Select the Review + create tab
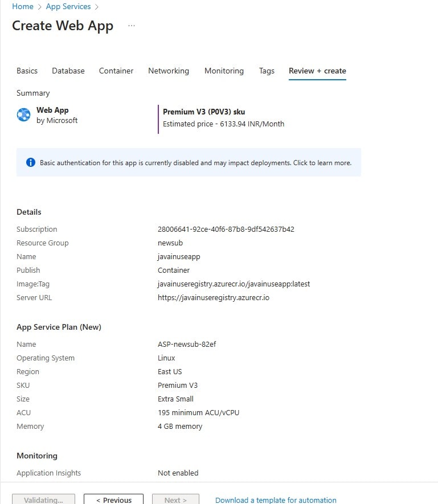This screenshot has height=504, width=438. tap(317, 71)
